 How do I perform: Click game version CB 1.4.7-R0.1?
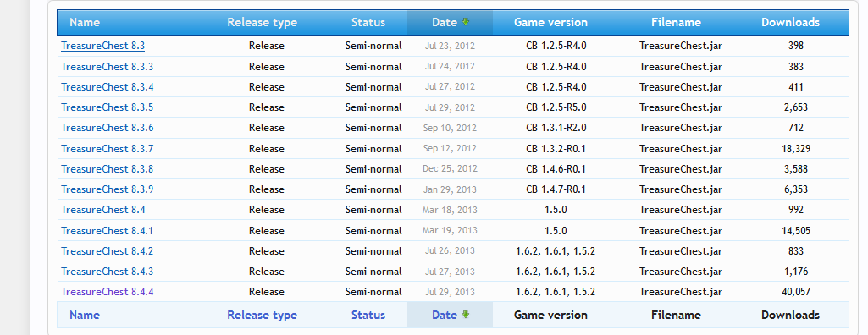coord(556,189)
